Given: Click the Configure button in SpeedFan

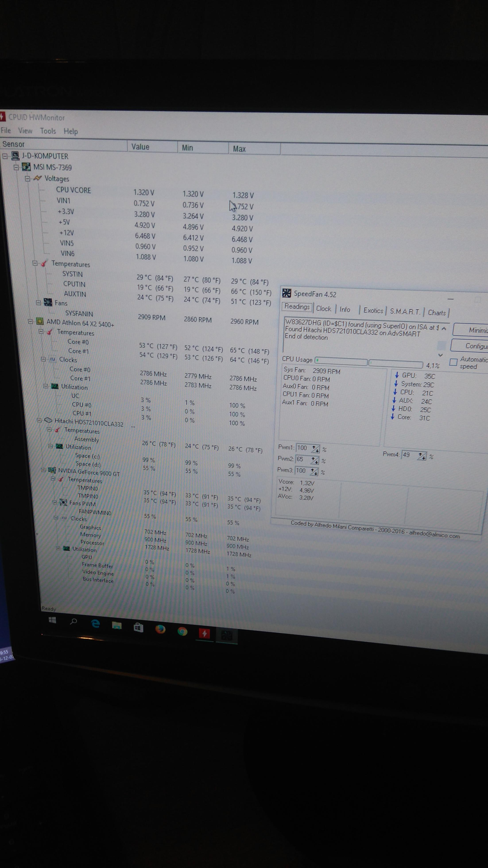Looking at the screenshot, I should pyautogui.click(x=469, y=346).
